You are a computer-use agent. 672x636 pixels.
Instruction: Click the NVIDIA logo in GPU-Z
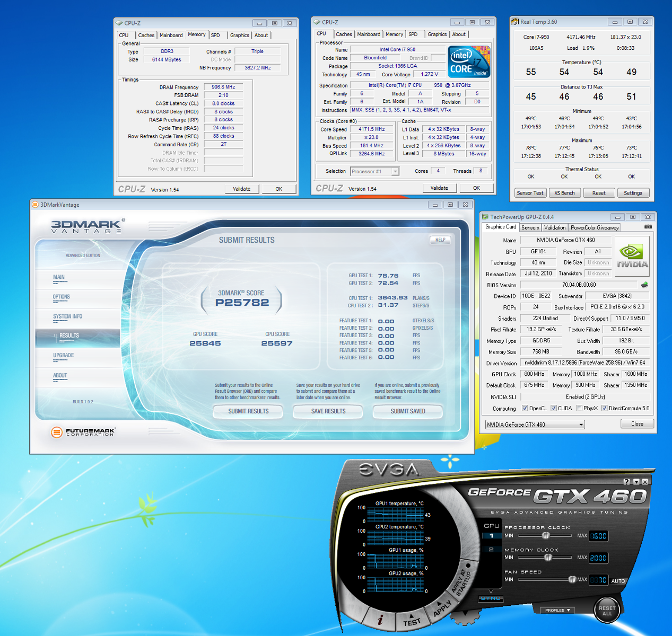tap(632, 257)
